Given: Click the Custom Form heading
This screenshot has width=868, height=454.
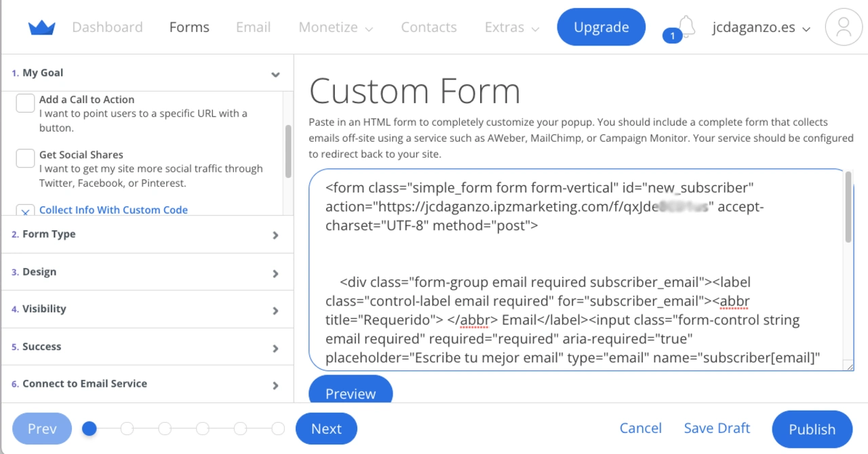Looking at the screenshot, I should coord(415,90).
